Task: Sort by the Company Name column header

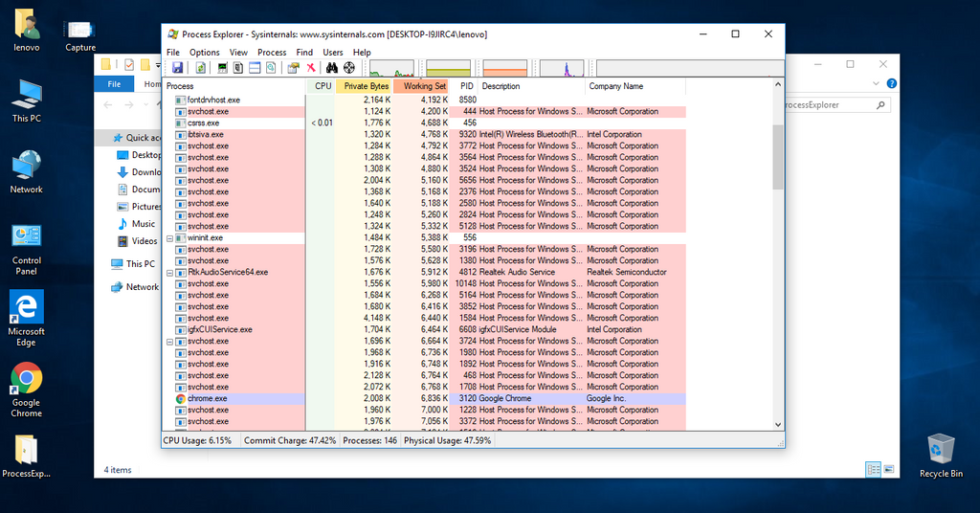Action: [x=635, y=86]
